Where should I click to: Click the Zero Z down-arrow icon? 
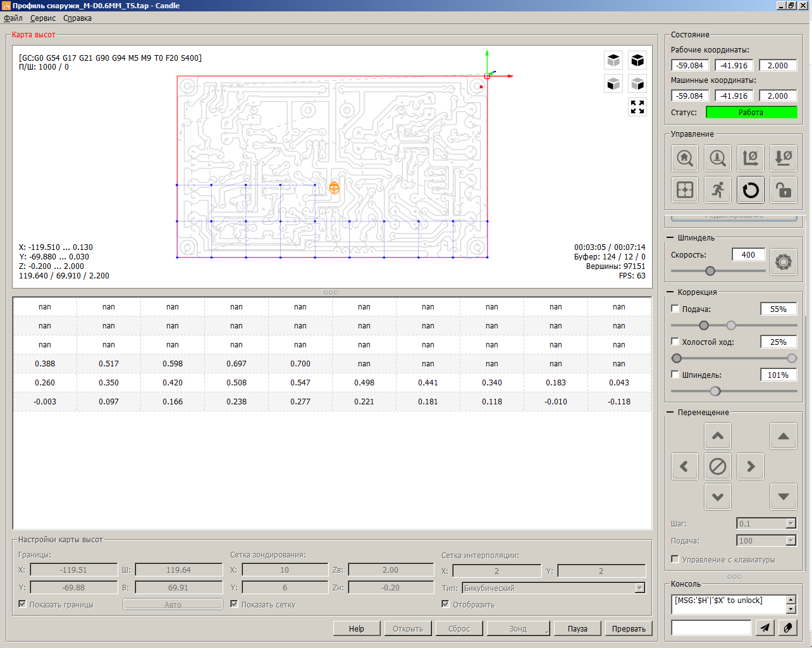784,158
